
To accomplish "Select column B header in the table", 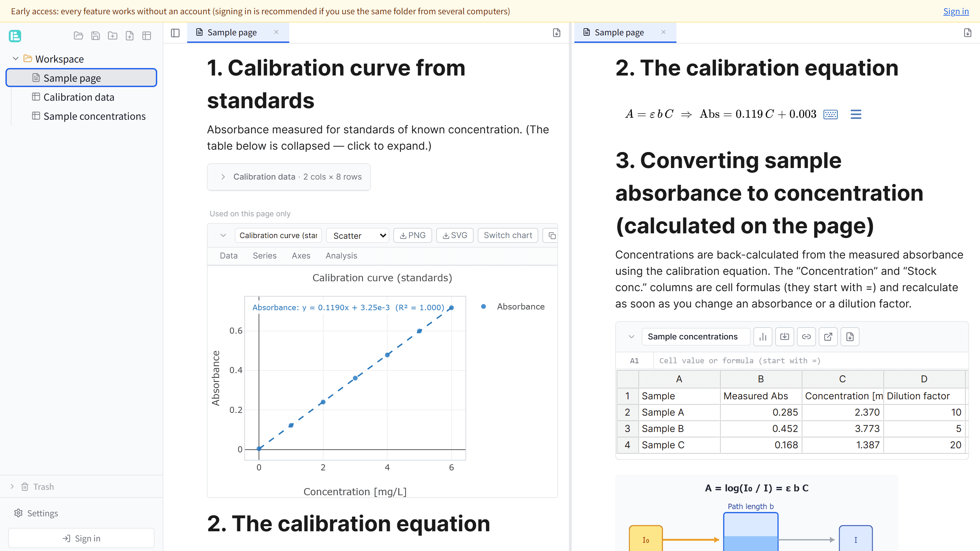I will coord(761,379).
